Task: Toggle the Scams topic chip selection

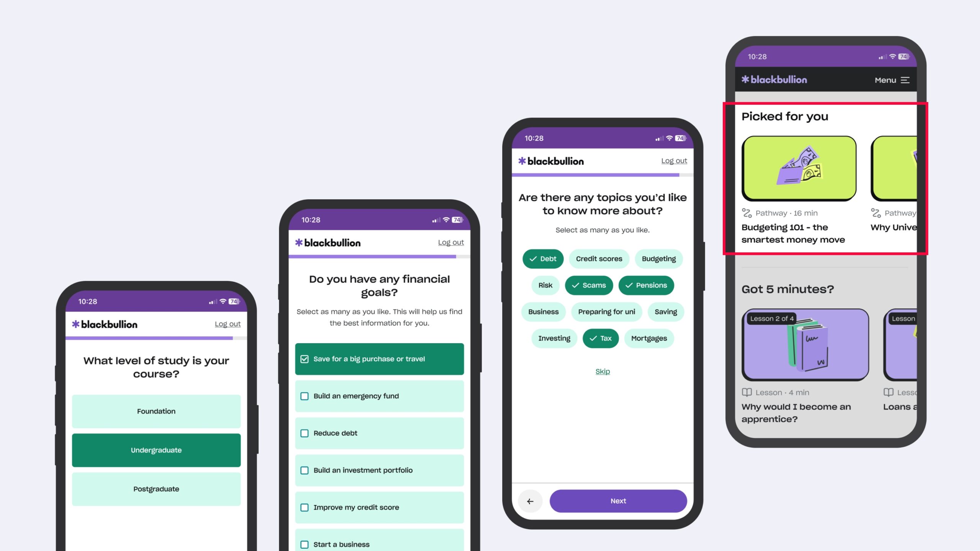Action: (589, 285)
